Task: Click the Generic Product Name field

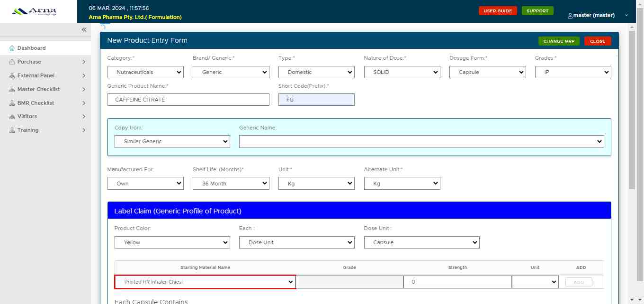Action: (188, 100)
